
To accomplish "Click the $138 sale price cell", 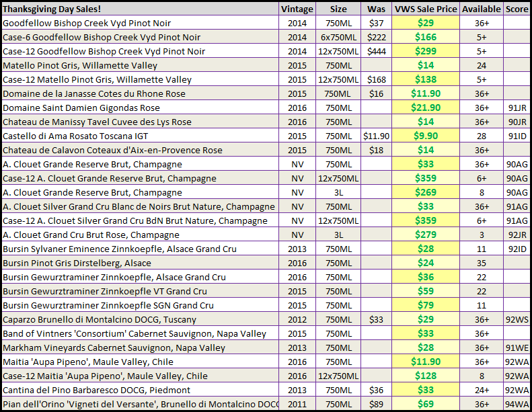I will [x=426, y=80].
